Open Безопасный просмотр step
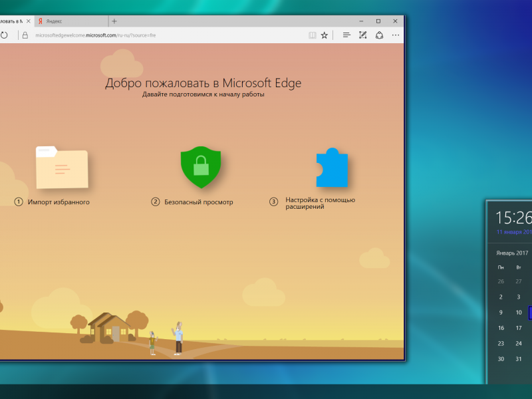Image resolution: width=532 pixels, height=399 pixels. pyautogui.click(x=192, y=202)
